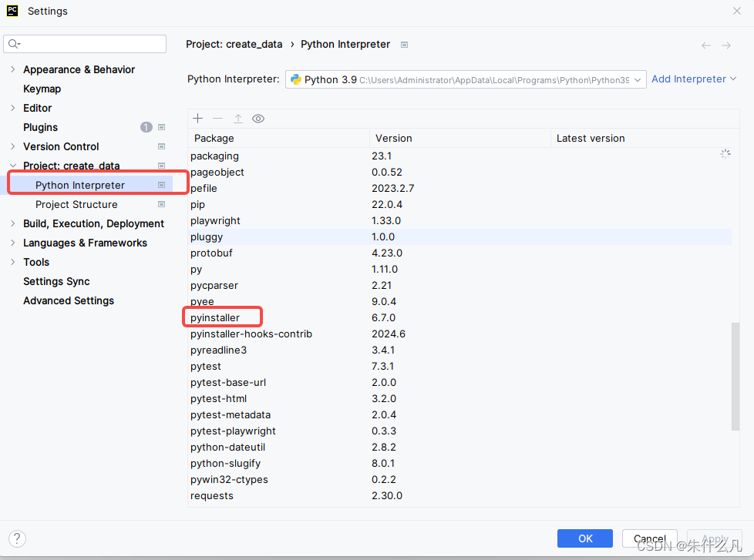Click the package list vertical scrollbar
The image size is (754, 560).
(735, 377)
